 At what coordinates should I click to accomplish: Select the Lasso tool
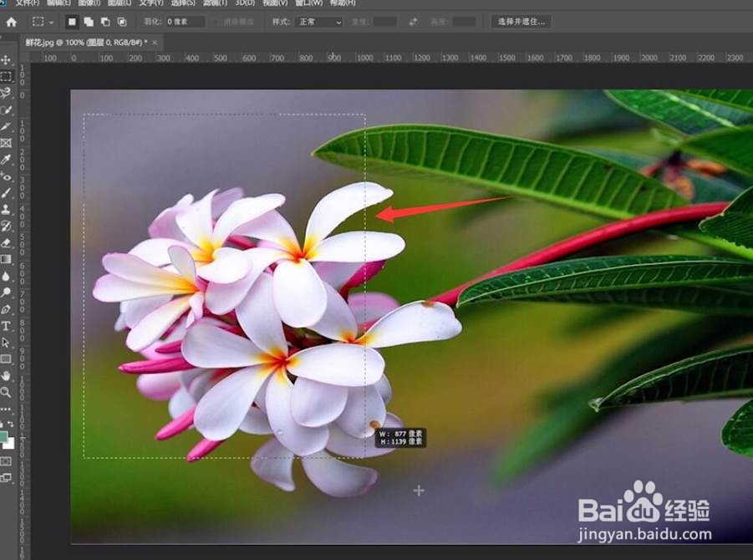6,93
